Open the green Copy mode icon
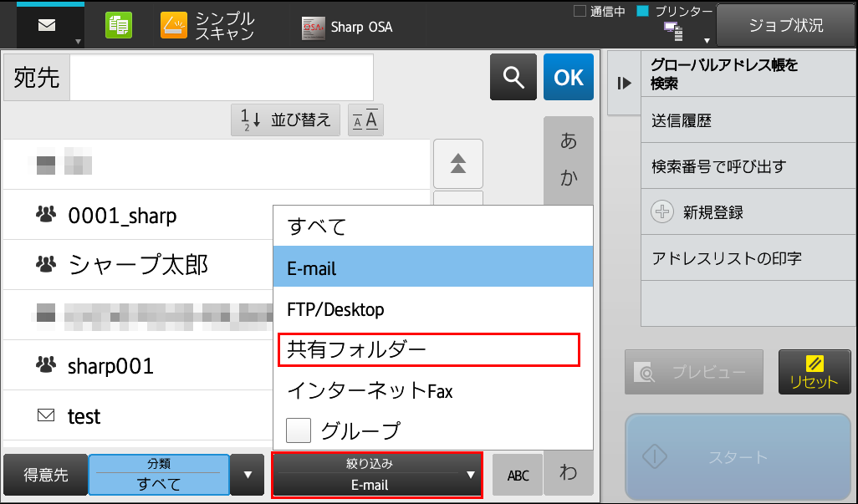The height and width of the screenshot is (504, 858). point(119,26)
